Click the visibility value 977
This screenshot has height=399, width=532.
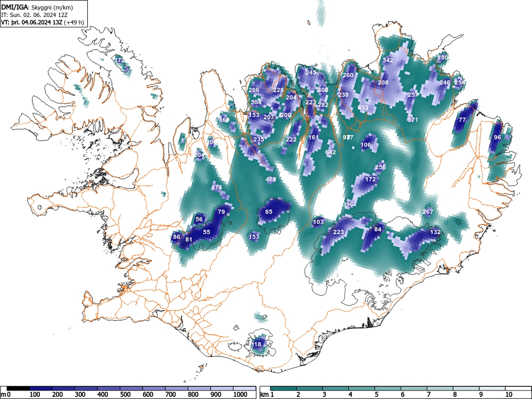point(348,137)
